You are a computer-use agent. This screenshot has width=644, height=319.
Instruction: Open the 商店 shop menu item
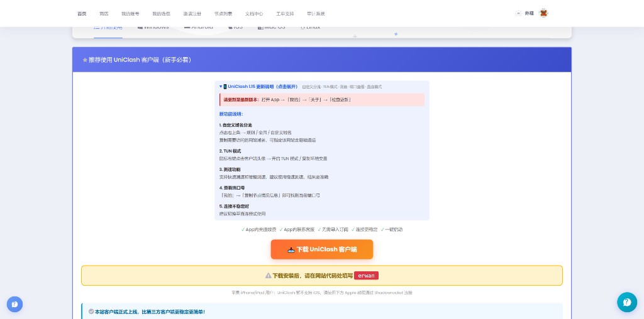tap(104, 14)
